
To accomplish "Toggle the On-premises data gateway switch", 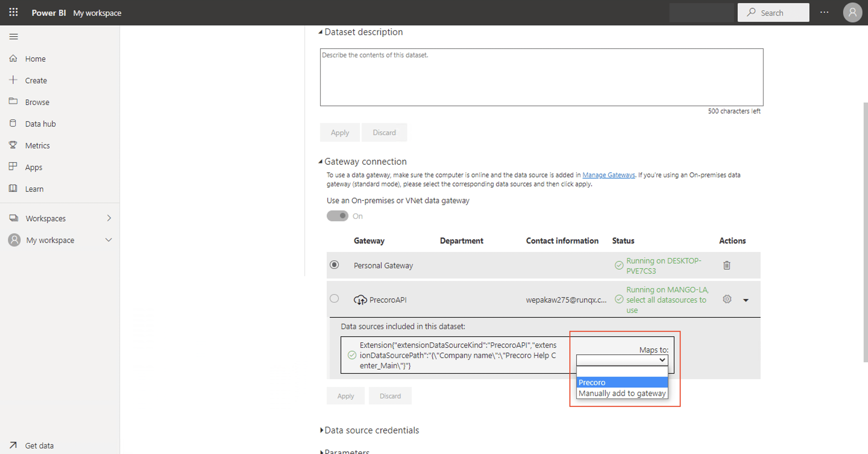I will pyautogui.click(x=337, y=216).
